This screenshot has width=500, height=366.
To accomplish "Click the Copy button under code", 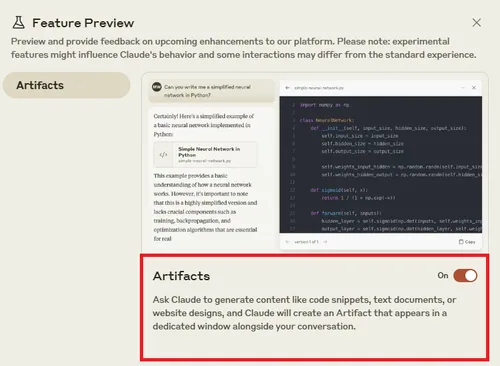I will pos(467,242).
